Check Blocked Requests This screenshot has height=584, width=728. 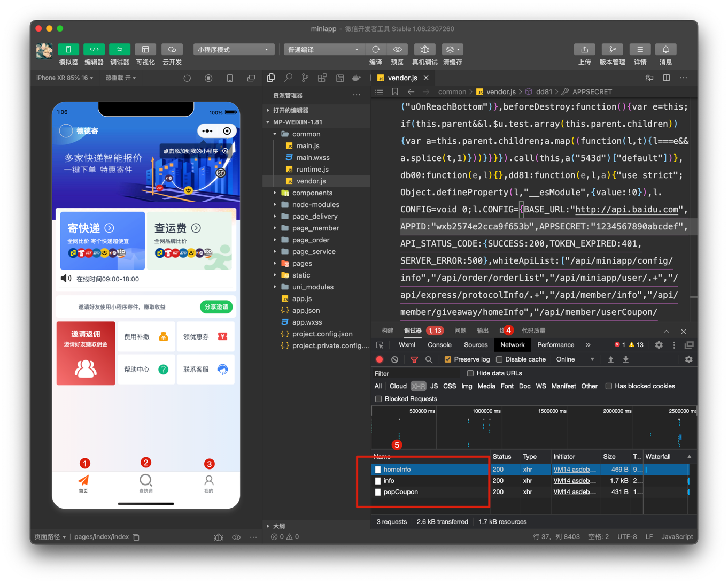click(378, 399)
